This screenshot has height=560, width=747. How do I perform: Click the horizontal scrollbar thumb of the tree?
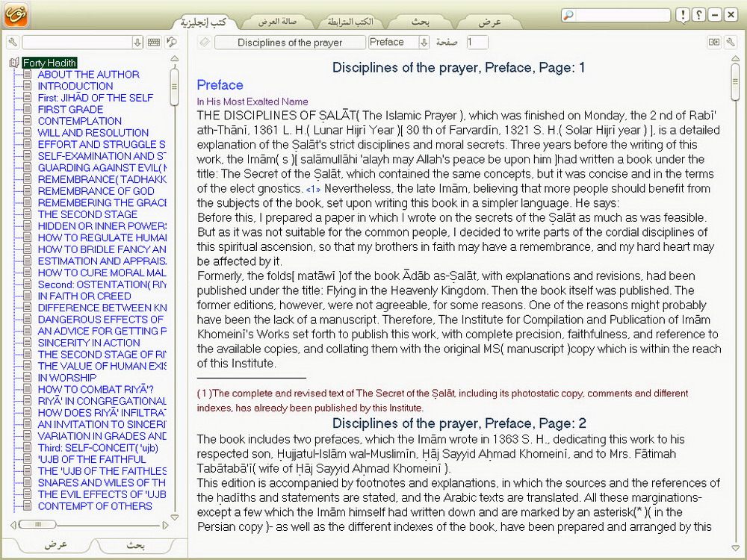point(38,524)
